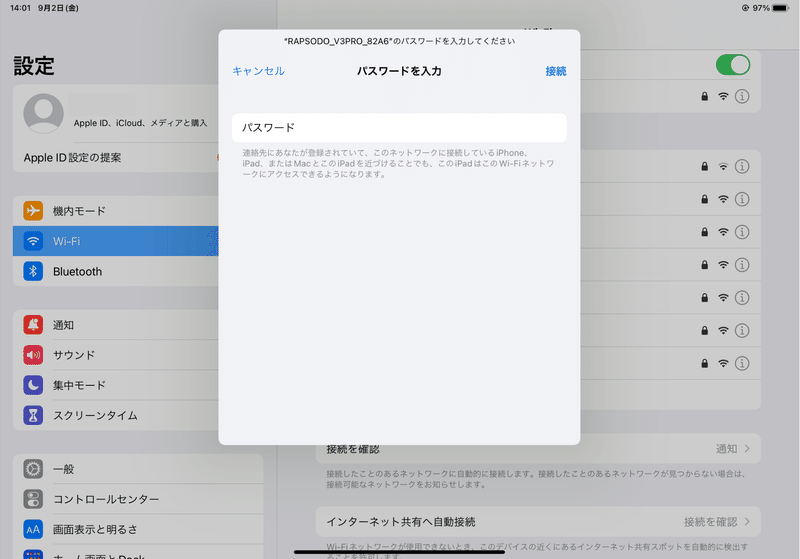
Task: Tap the Apple ID profile avatar
Action: (x=43, y=113)
